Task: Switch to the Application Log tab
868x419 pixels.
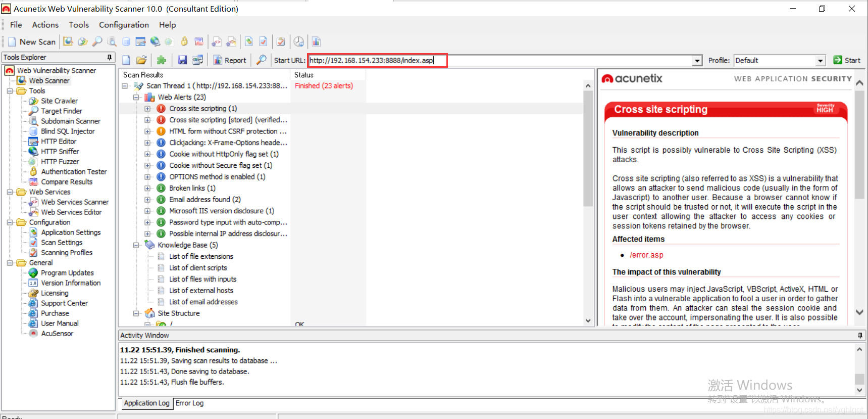Action: click(x=147, y=403)
